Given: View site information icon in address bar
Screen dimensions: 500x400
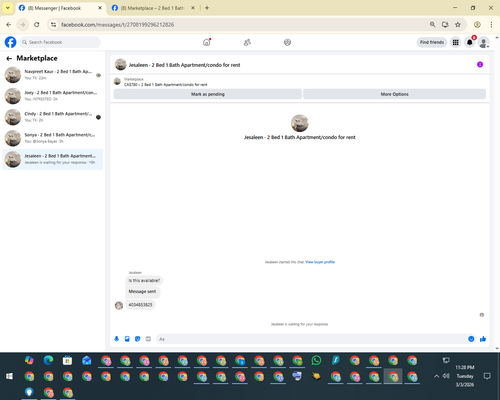Looking at the screenshot, I should click(53, 25).
